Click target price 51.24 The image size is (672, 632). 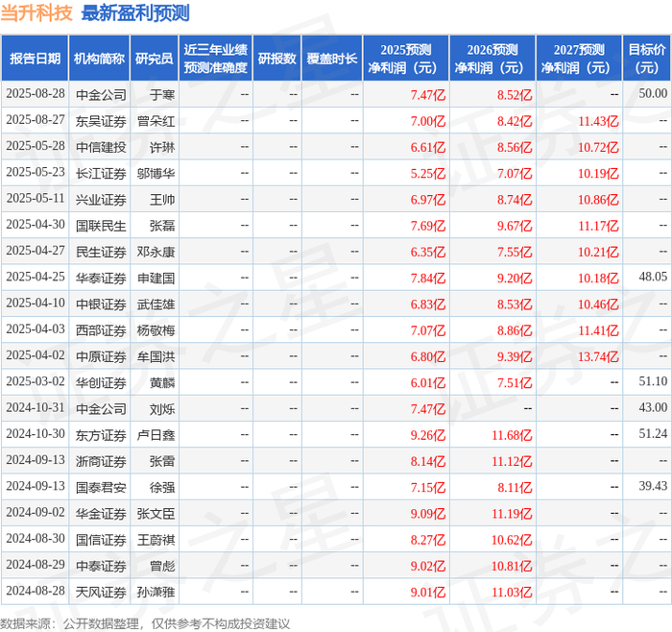653,434
